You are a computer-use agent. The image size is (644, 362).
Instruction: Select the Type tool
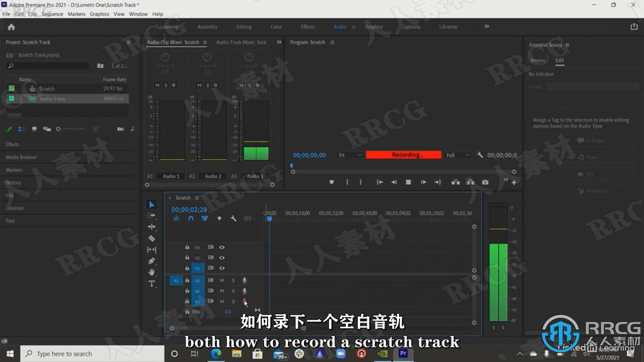151,284
